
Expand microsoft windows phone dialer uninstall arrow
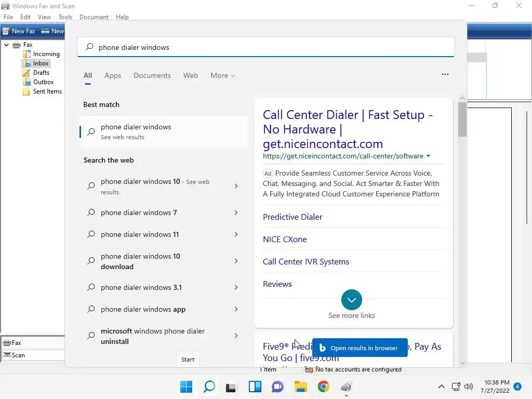[x=236, y=336]
